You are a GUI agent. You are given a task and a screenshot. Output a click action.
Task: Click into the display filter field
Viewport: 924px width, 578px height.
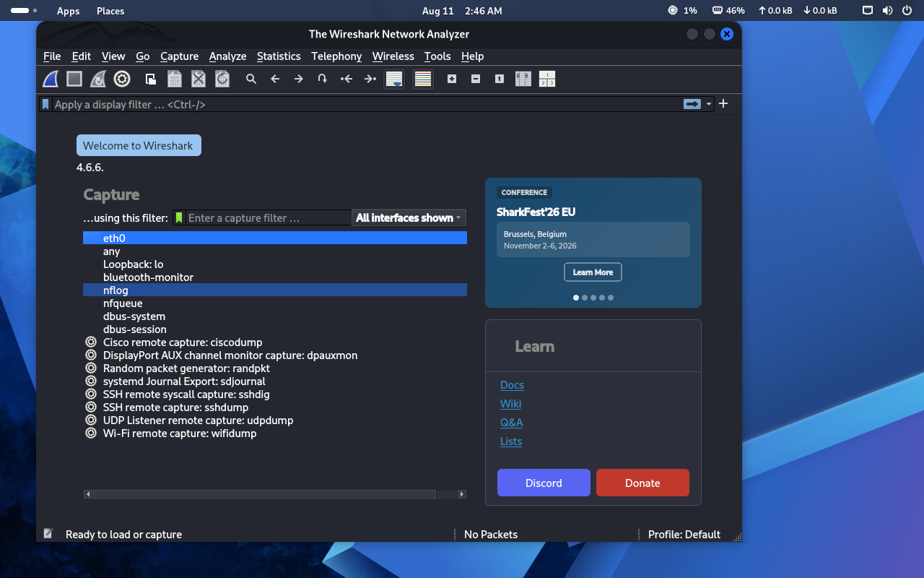(367, 104)
